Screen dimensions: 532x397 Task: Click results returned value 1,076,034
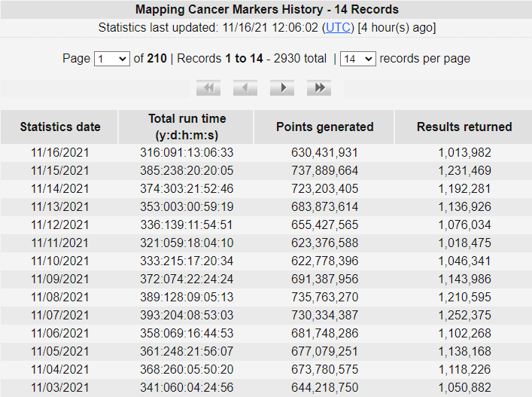point(464,225)
